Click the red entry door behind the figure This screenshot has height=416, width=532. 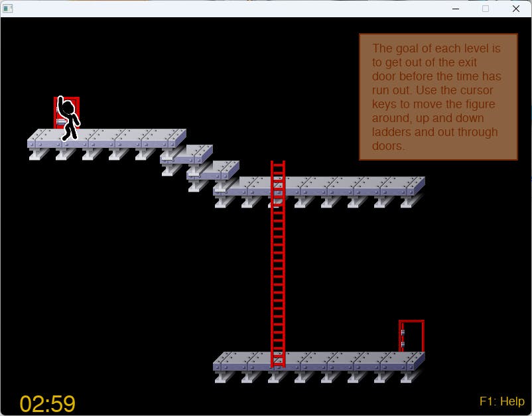coord(66,113)
